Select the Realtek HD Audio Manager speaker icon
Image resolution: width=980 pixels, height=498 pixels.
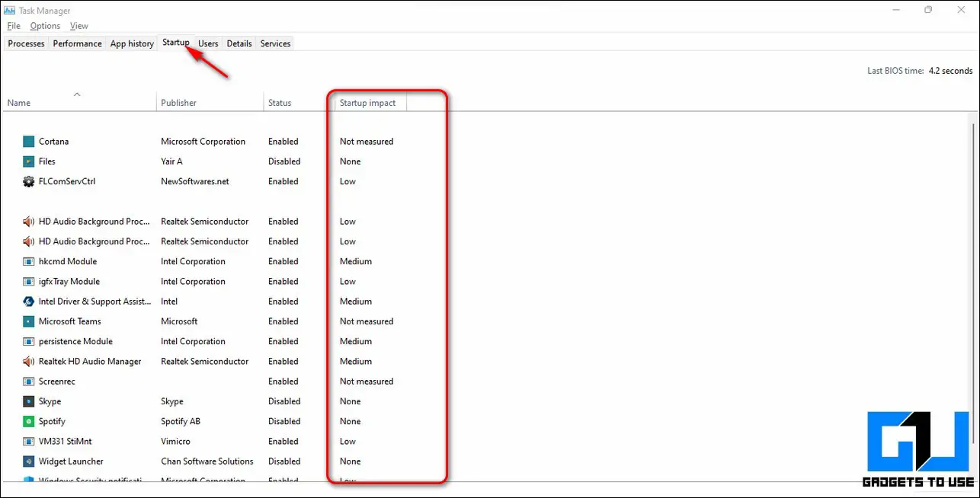point(29,362)
